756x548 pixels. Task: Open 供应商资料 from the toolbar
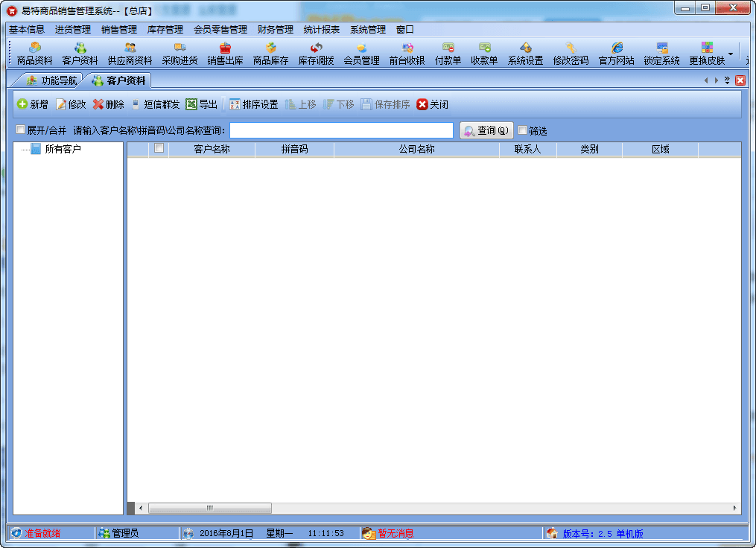(130, 54)
